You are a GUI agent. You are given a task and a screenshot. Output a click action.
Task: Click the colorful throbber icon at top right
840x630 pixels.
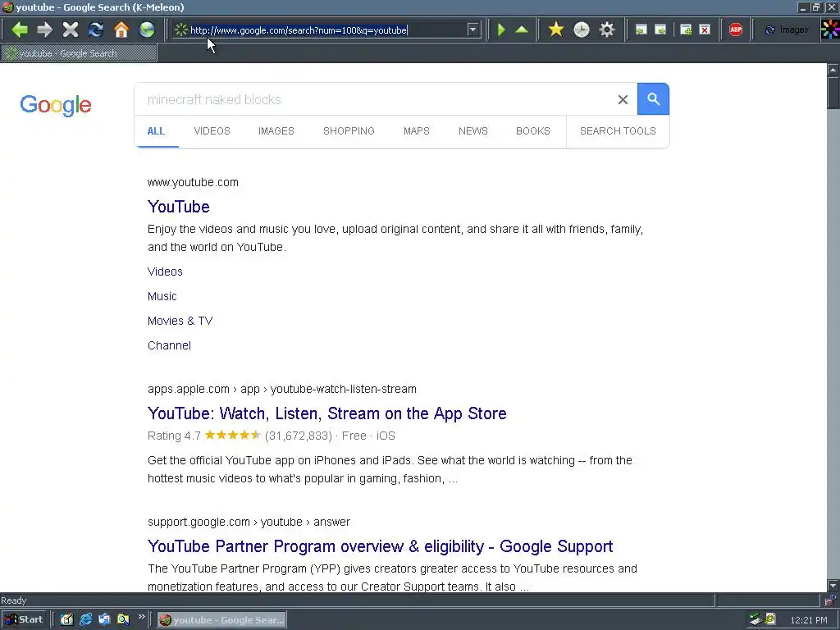pyautogui.click(x=830, y=30)
